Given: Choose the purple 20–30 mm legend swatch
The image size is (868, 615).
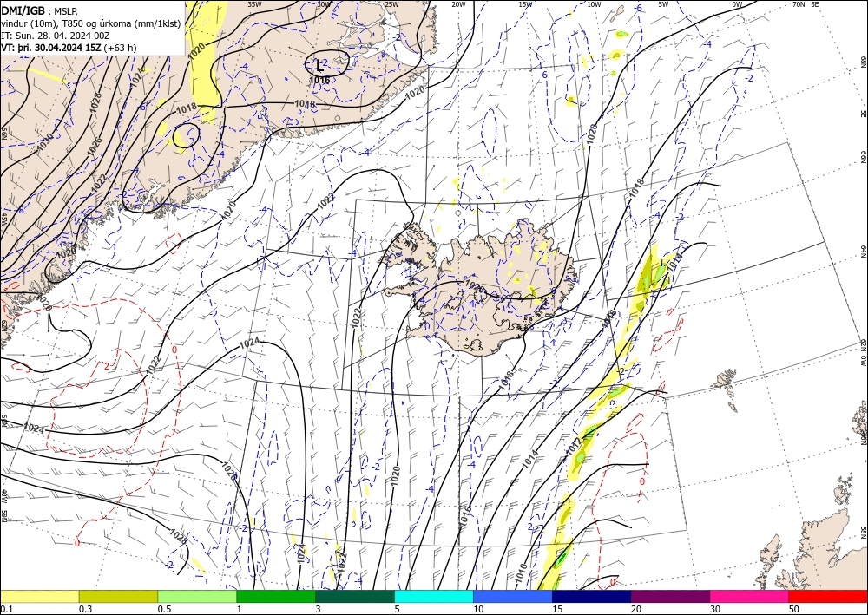Looking at the screenshot, I should (x=670, y=596).
